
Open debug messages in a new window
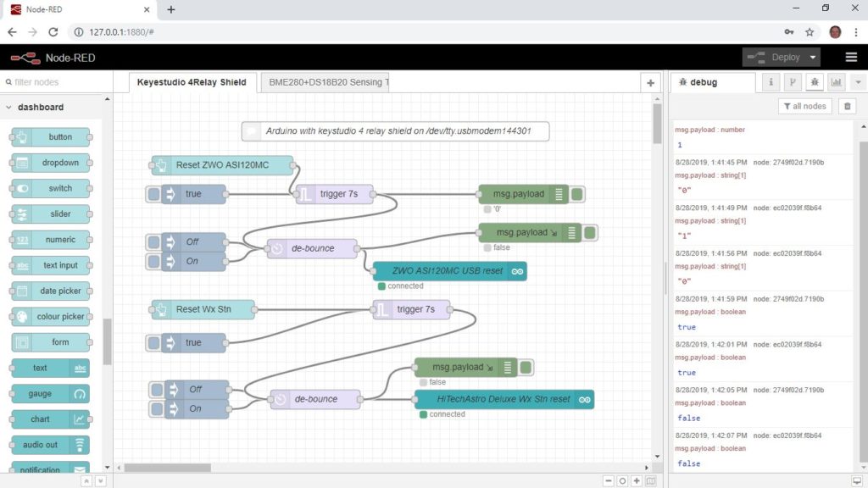pyautogui.click(x=857, y=481)
